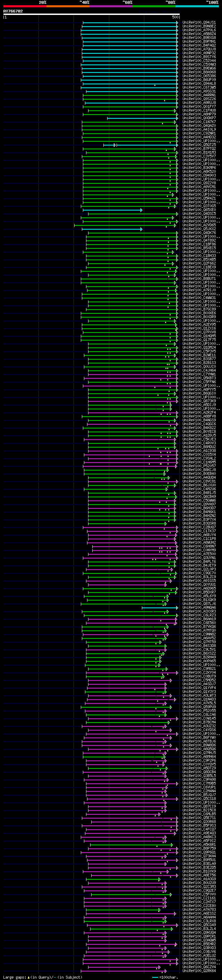Open the UniRef100_B9FMH1 hit
Viewport: 222px width, 980px height.
(x=199, y=41)
